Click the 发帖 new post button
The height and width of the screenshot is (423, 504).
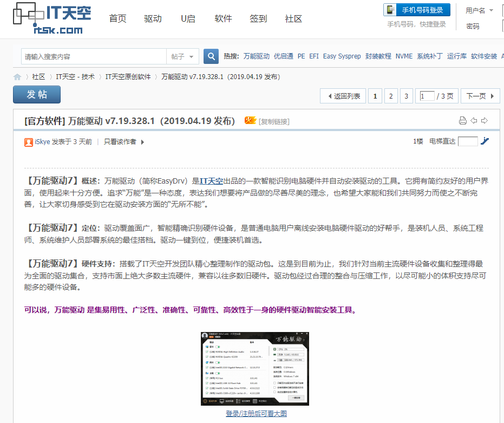(x=37, y=95)
